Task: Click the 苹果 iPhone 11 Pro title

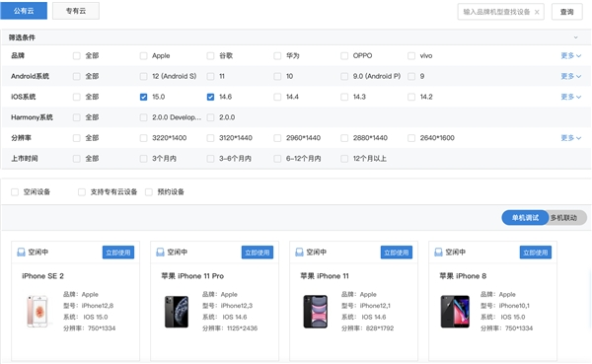Action: pos(192,276)
